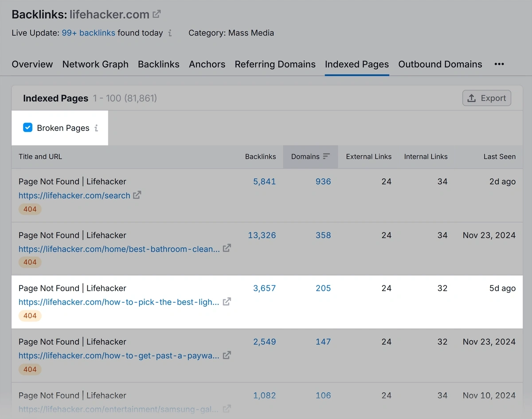Click the 106 domains value

[x=323, y=395]
